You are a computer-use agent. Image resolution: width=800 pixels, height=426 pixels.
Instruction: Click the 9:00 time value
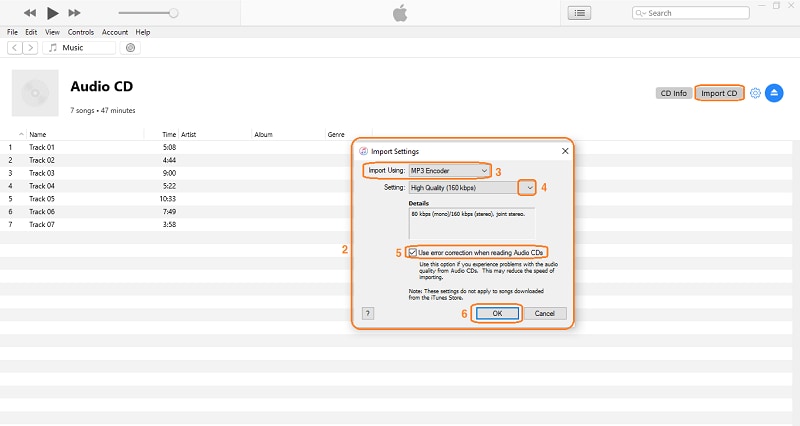pyautogui.click(x=169, y=173)
